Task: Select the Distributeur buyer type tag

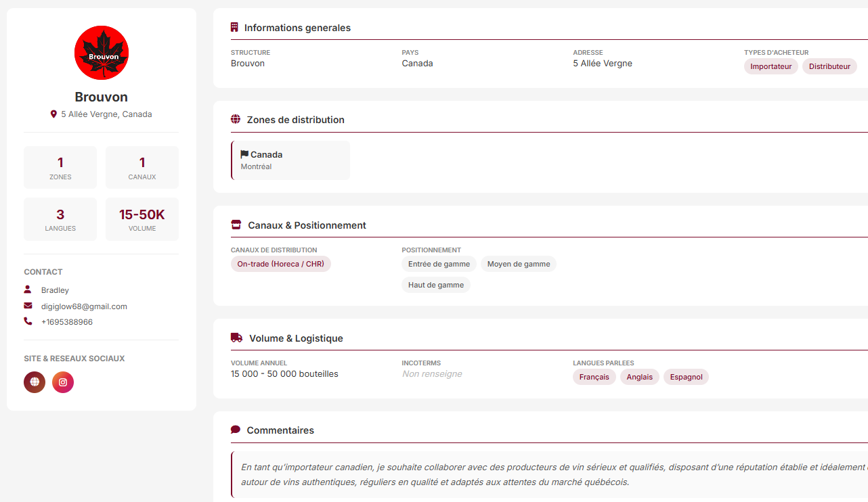Action: tap(829, 66)
